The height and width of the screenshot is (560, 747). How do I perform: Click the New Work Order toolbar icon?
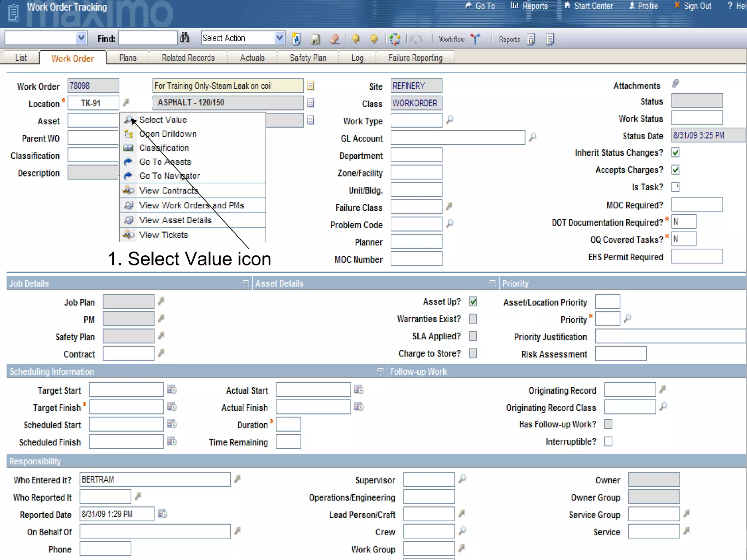tap(296, 39)
